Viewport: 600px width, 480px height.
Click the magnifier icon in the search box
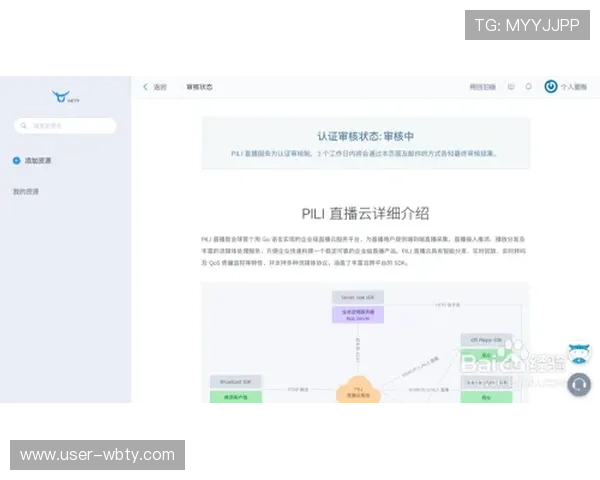click(x=23, y=126)
